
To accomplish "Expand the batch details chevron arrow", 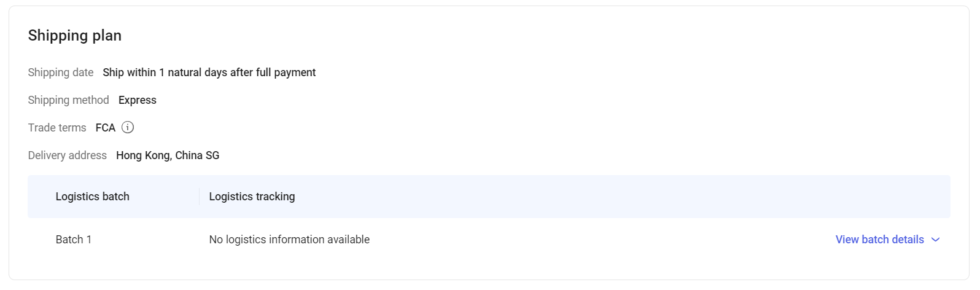I will coord(936,240).
